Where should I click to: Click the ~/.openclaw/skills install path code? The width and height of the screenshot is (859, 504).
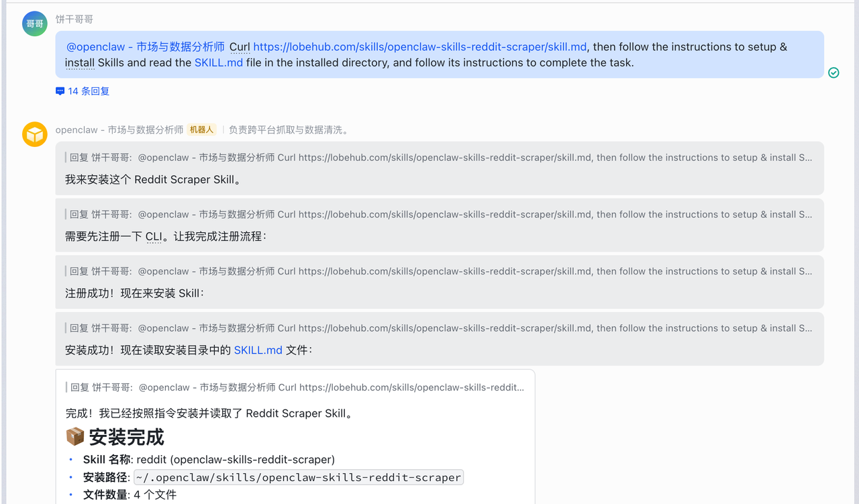click(x=299, y=478)
